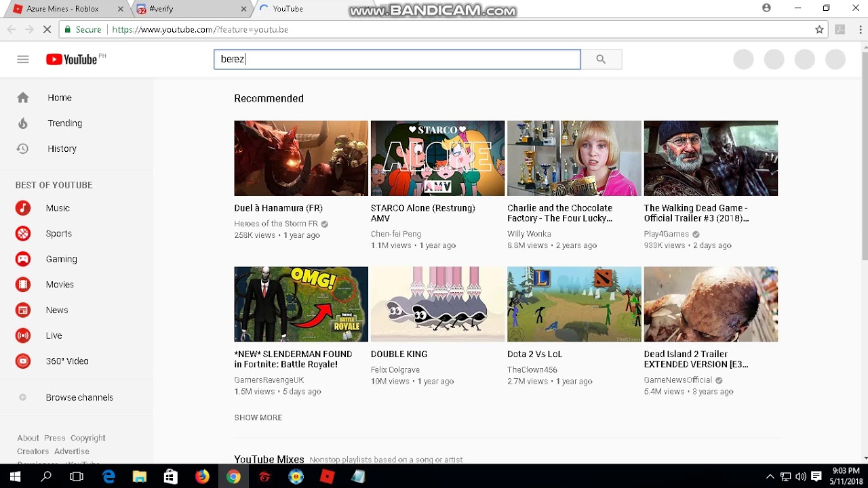Open Heroes of the Storm FR channel
The width and height of the screenshot is (868, 488).
point(276,224)
